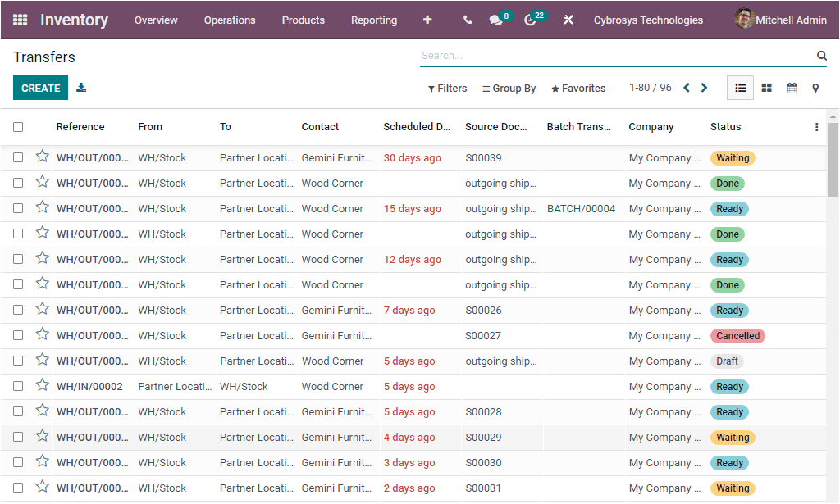Toggle the select-all checkbox in header

click(x=18, y=127)
